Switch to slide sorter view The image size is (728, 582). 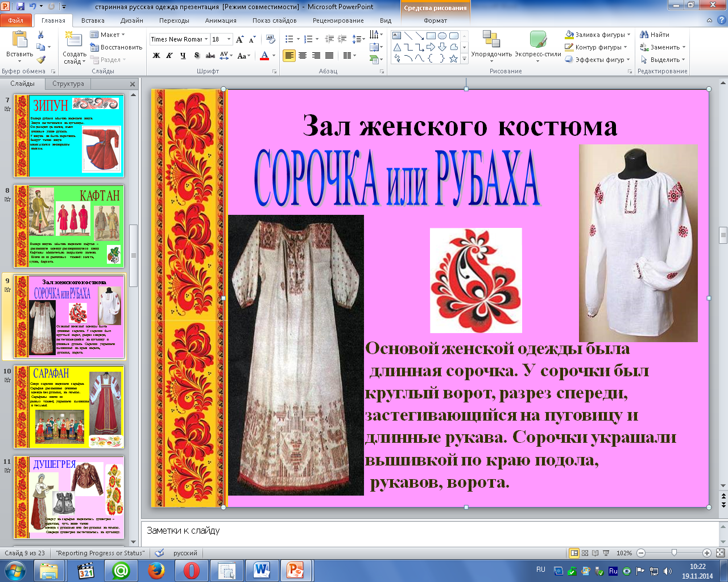[585, 553]
